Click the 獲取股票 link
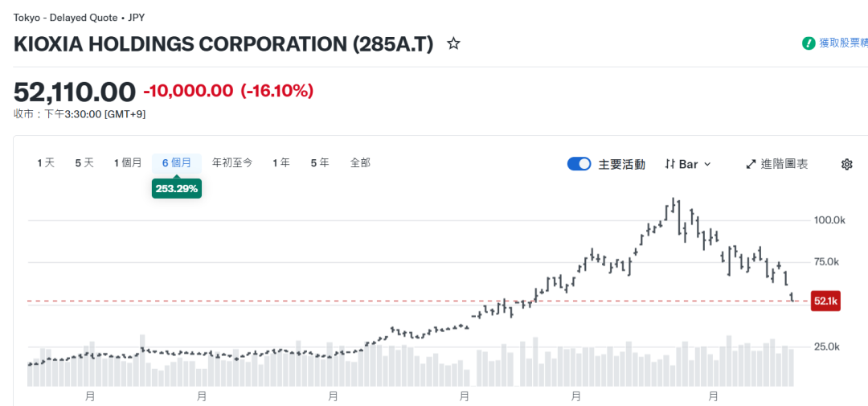Image resolution: width=868 pixels, height=406 pixels. point(843,43)
